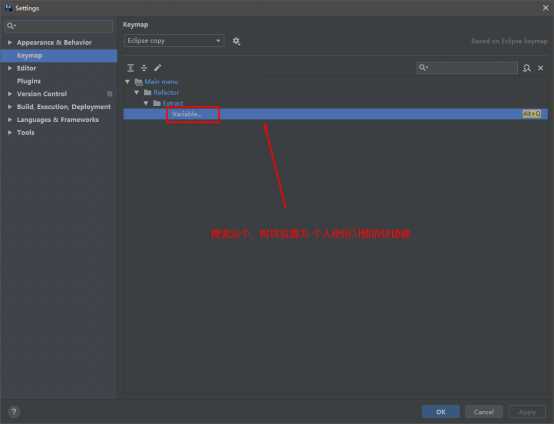
Task: Collapse the Refactor tree node
Action: tap(137, 93)
